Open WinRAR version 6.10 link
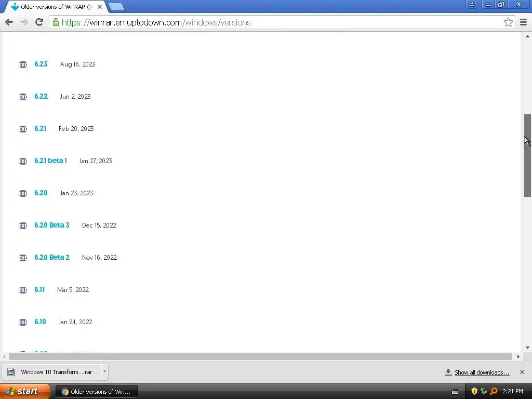Viewport: 532px width, 399px height. coord(40,322)
